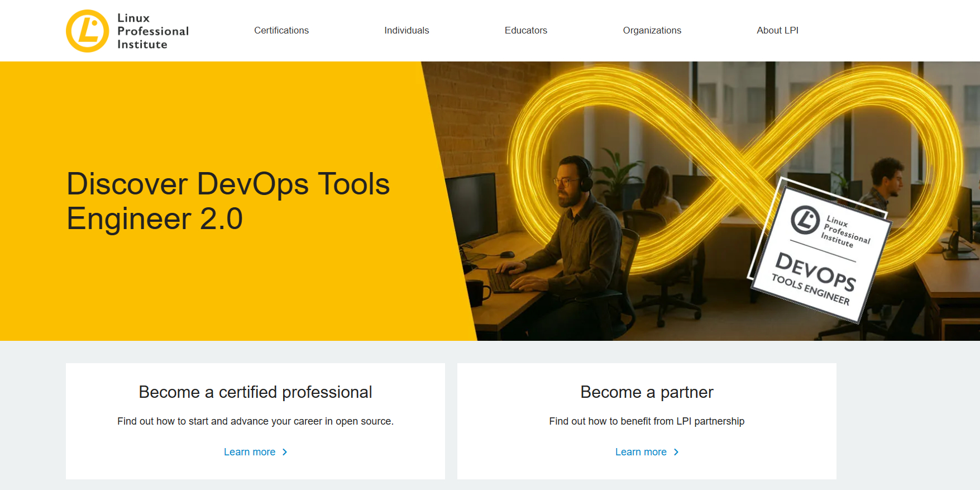This screenshot has width=980, height=490.
Task: Click the Linux Professional Institute logo
Action: 127,31
